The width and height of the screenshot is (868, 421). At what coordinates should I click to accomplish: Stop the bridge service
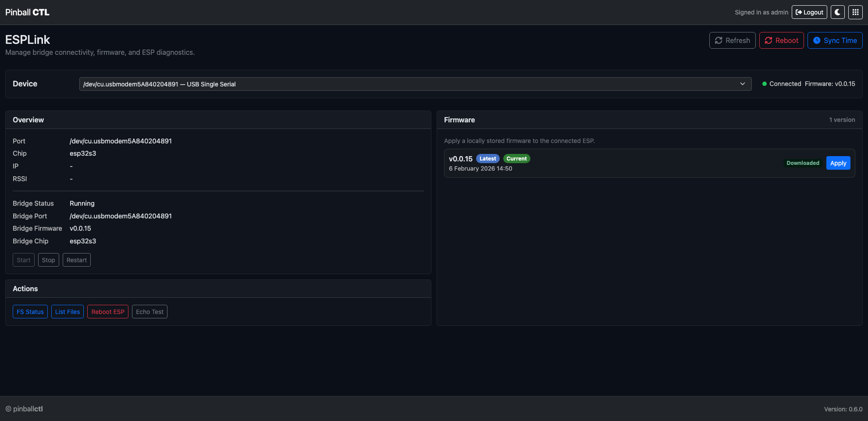(x=48, y=260)
